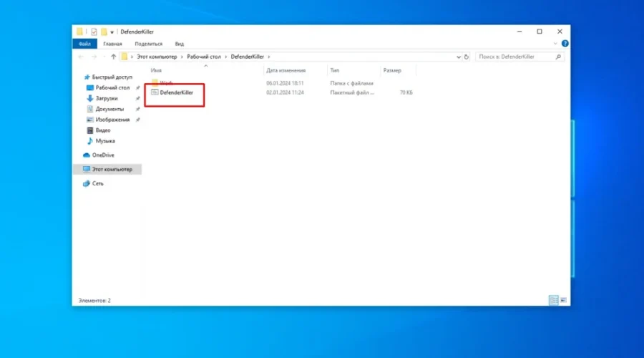
Task: Open the address bar history dropdown arrow
Action: pyautogui.click(x=459, y=57)
